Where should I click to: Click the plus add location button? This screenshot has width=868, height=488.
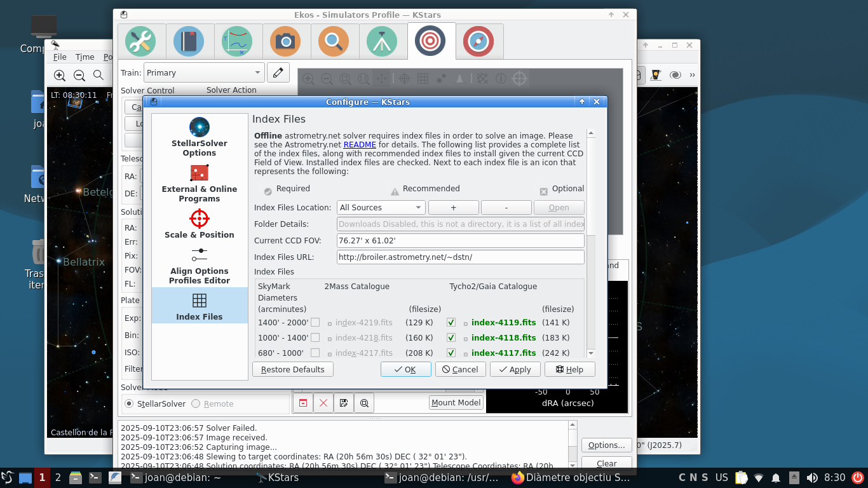click(x=453, y=207)
